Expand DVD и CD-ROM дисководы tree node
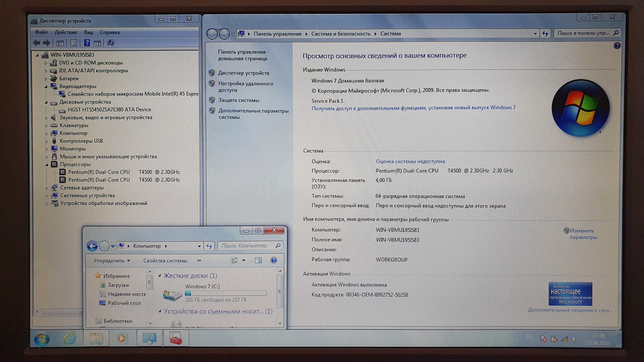 tap(46, 63)
